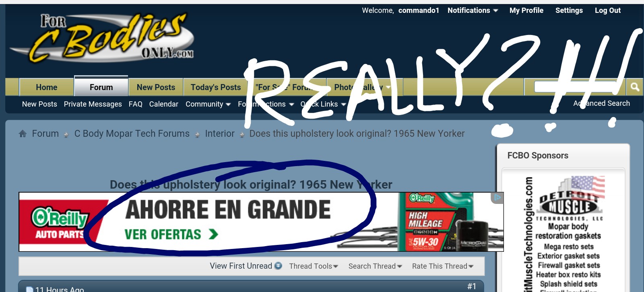Open the Rate This Thread dropdown
Screen dimensions: 644x292
[442, 266]
